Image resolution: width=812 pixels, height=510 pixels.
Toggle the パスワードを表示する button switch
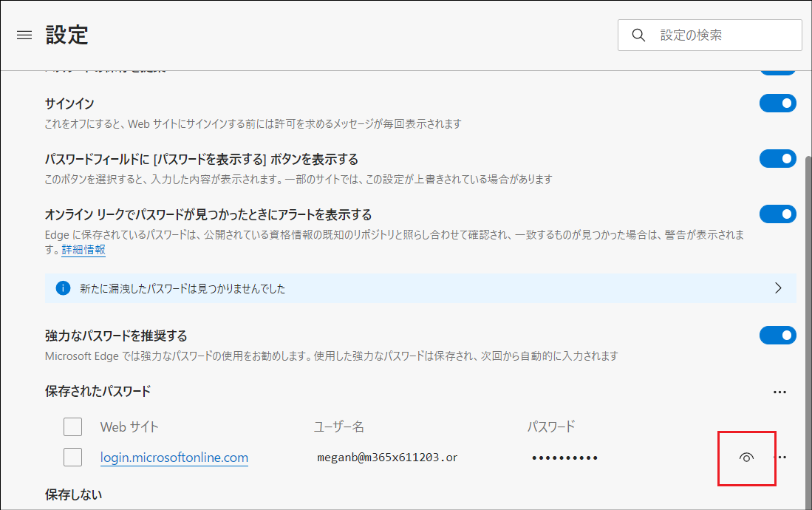[778, 159]
